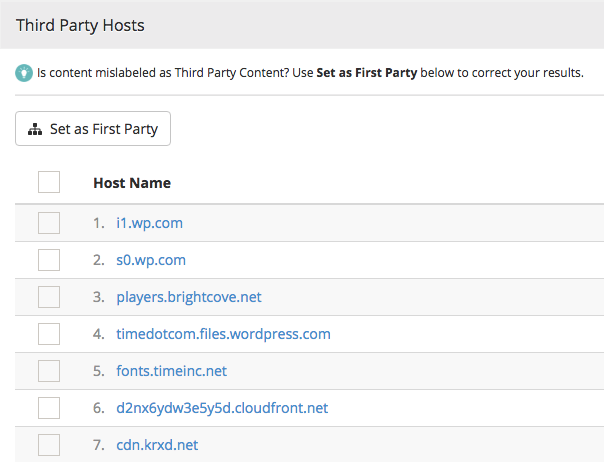This screenshot has height=462, width=604.
Task: Enable the fonts.timeinc.net checkbox
Action: click(x=49, y=371)
